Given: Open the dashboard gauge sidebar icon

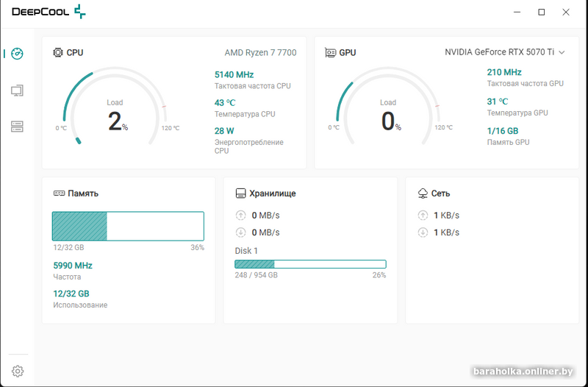Looking at the screenshot, I should point(17,54).
